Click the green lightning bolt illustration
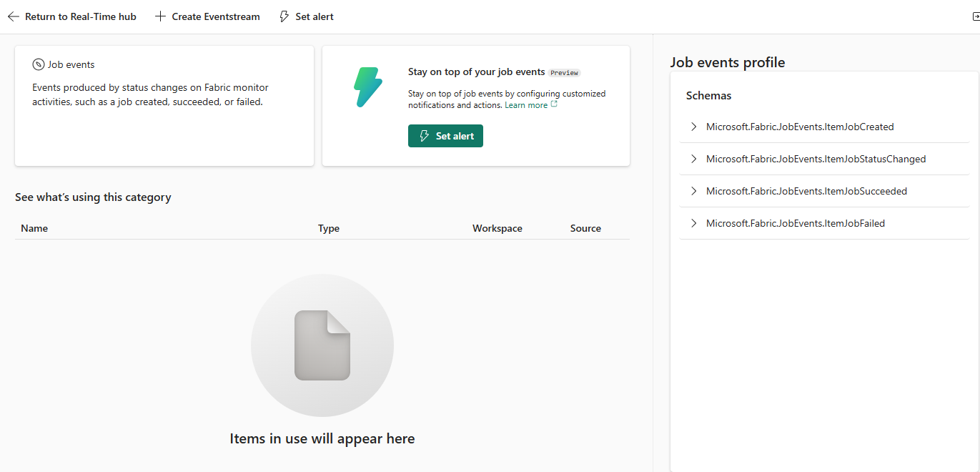This screenshot has height=472, width=980. tap(368, 87)
